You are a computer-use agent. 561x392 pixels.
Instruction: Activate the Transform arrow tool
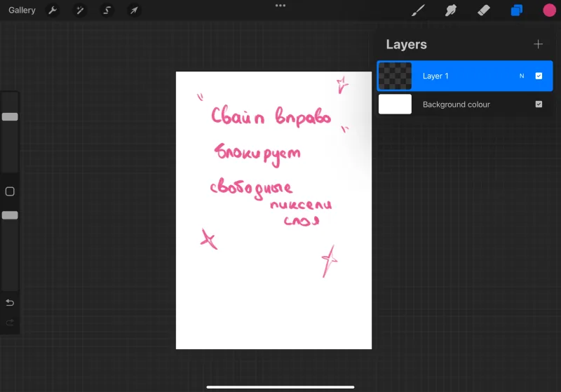pos(134,10)
